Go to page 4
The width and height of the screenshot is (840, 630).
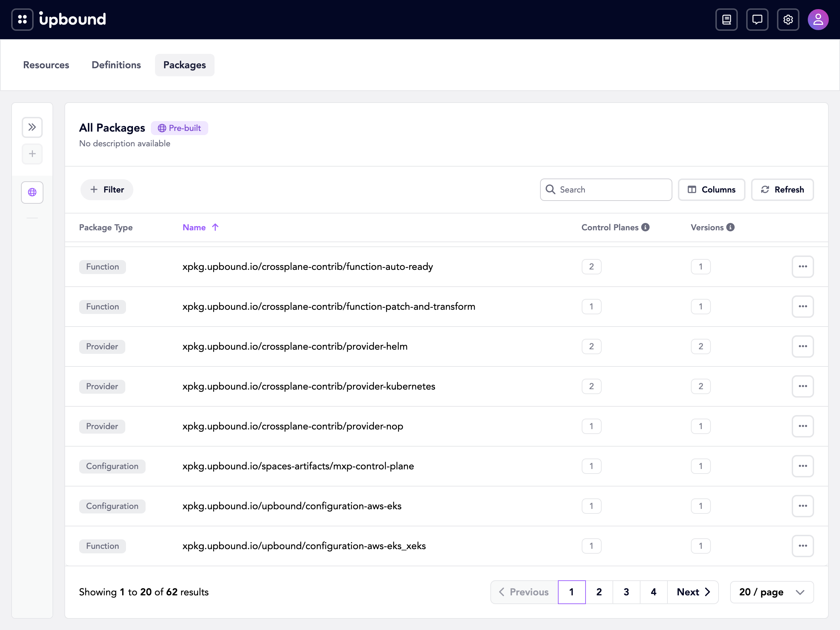[x=654, y=592]
